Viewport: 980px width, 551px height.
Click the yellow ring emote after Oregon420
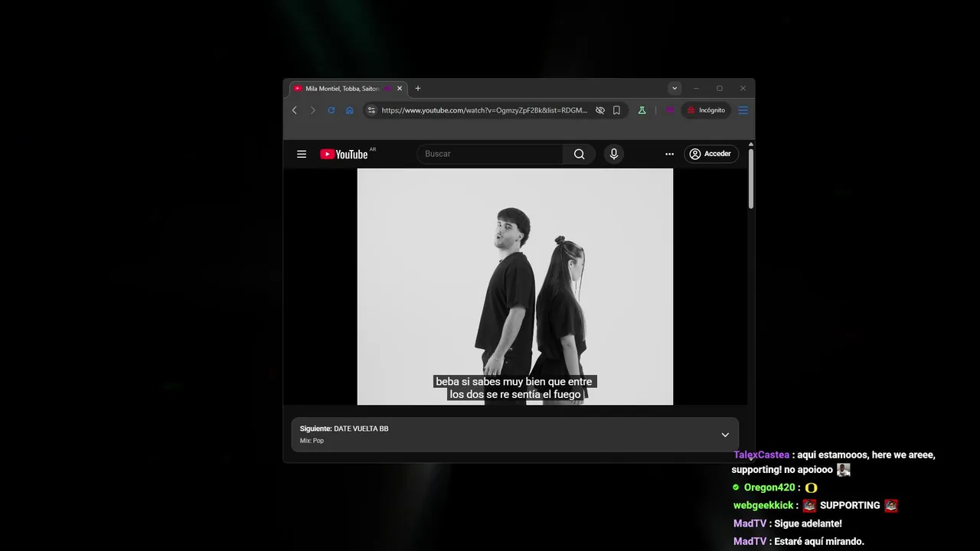[x=812, y=487]
